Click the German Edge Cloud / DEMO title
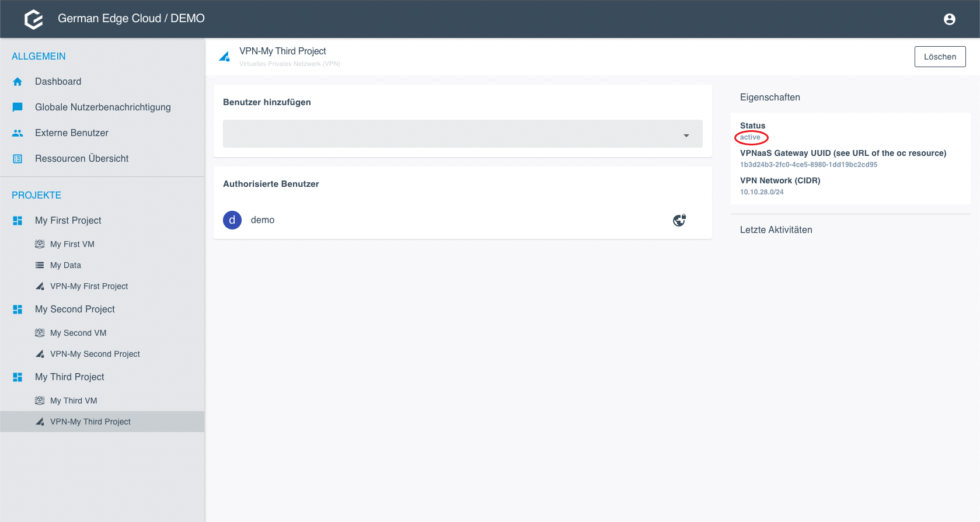The width and height of the screenshot is (980, 522). point(131,19)
